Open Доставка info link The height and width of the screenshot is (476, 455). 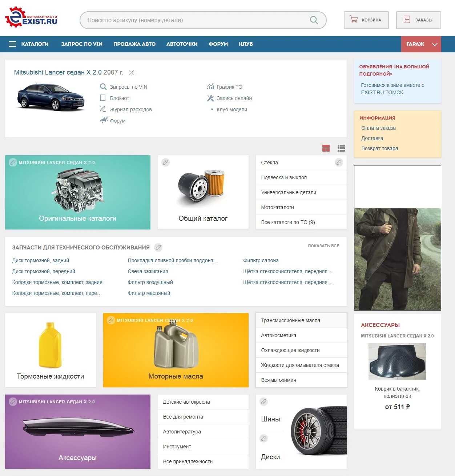click(x=372, y=138)
